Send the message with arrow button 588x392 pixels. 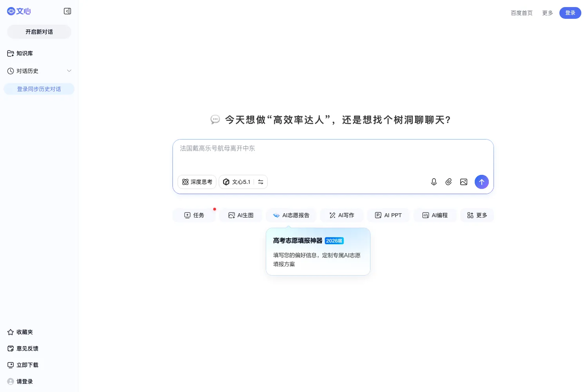[x=482, y=182]
